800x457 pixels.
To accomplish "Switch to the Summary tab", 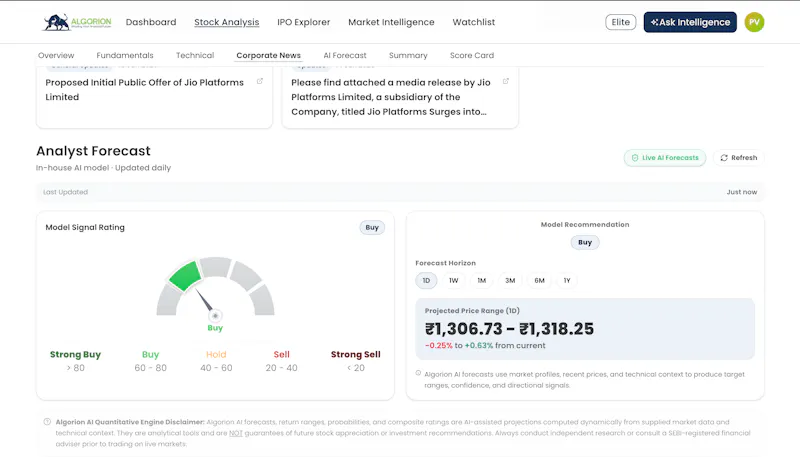I will point(408,55).
